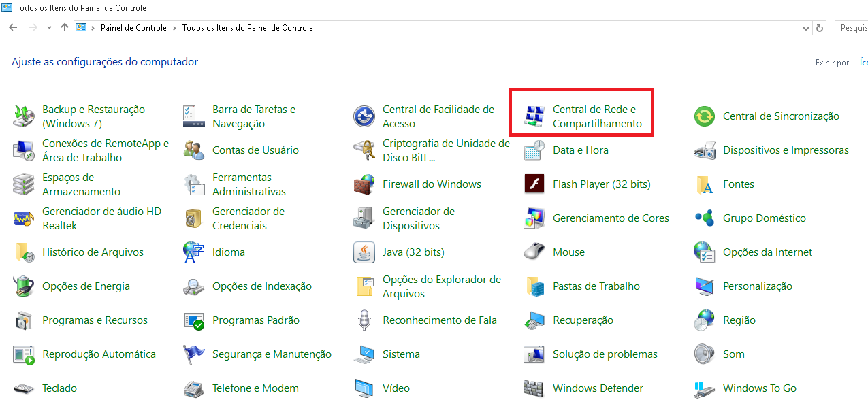Open Pastas de Trabalho link

(x=596, y=286)
